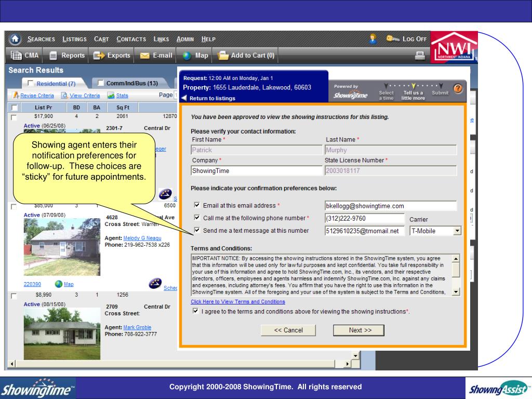
Task: Open the CMA tool
Action: (25, 55)
